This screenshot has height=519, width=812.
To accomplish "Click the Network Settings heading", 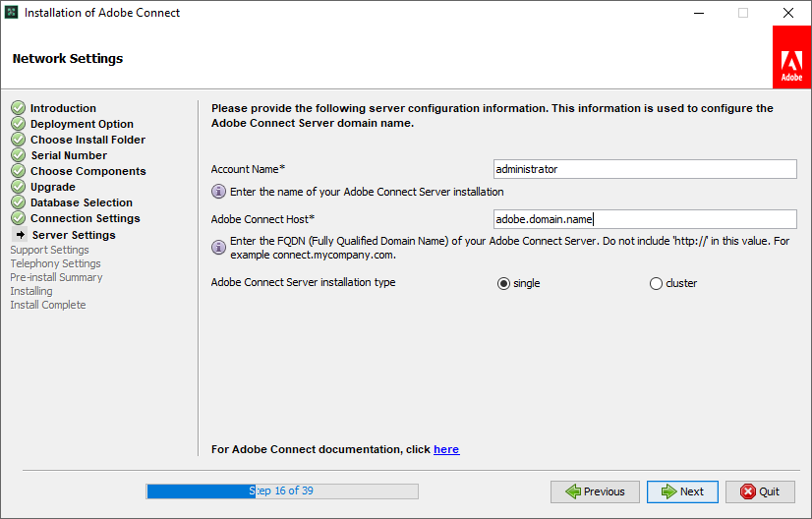I will point(68,58).
